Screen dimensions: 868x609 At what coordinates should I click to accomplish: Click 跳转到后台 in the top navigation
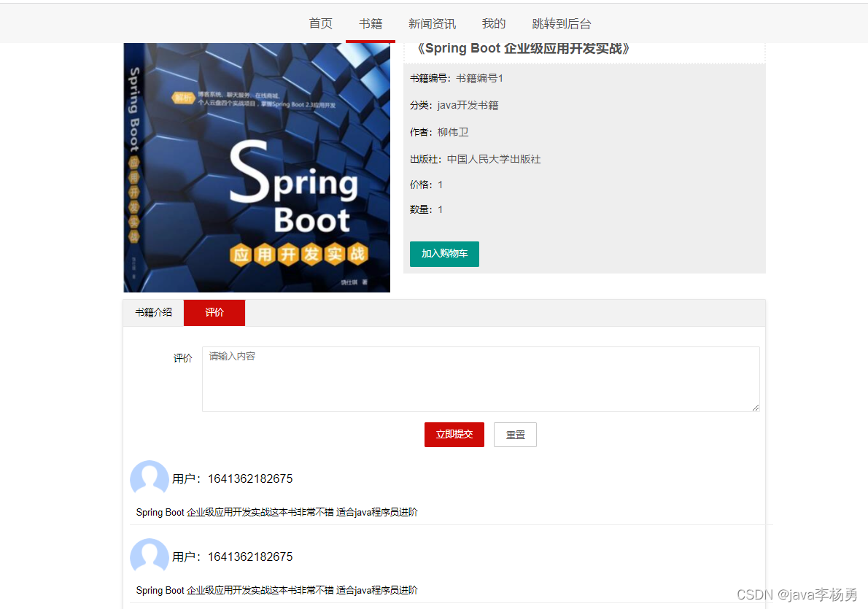coord(562,23)
